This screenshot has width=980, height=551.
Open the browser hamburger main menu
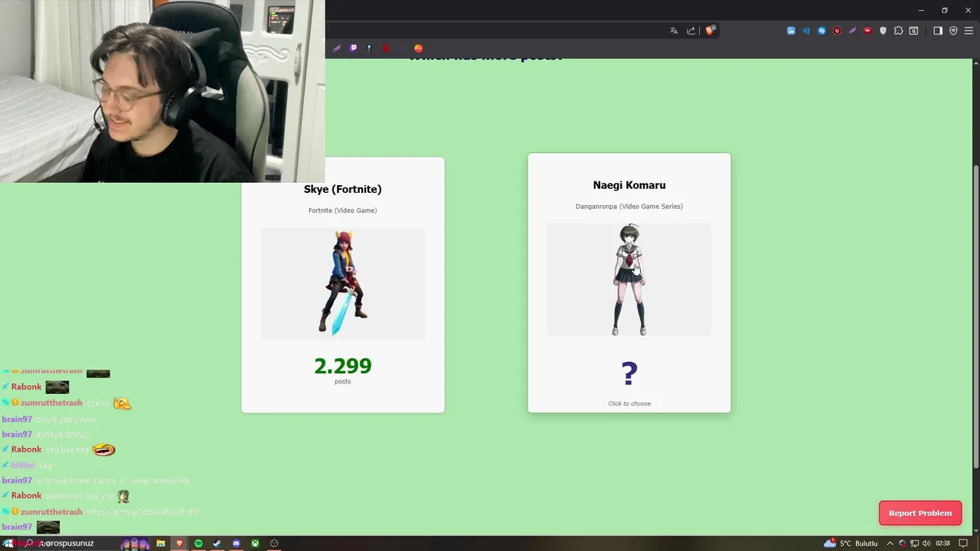point(969,31)
